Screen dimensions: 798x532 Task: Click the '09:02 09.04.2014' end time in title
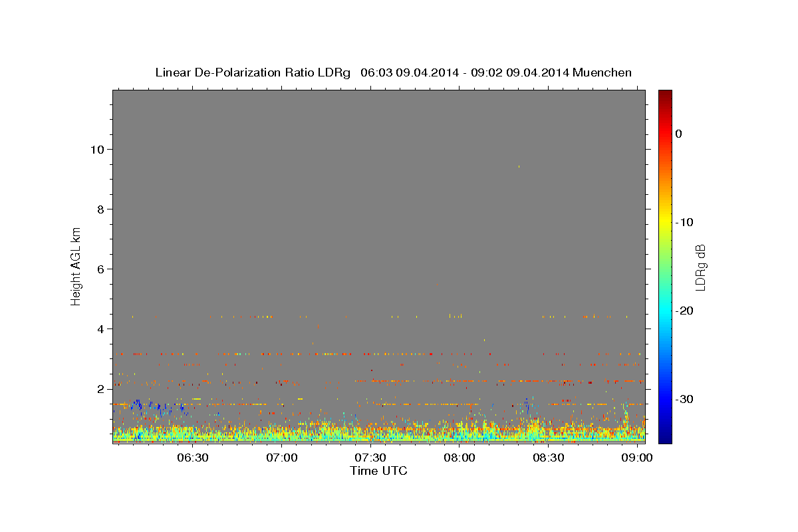tap(519, 72)
